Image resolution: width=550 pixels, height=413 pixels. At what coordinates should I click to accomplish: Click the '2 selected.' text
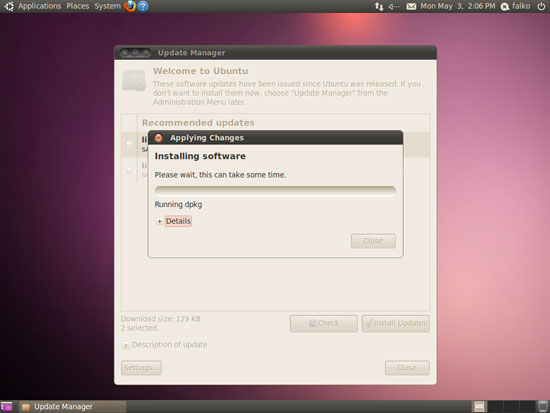click(x=140, y=328)
